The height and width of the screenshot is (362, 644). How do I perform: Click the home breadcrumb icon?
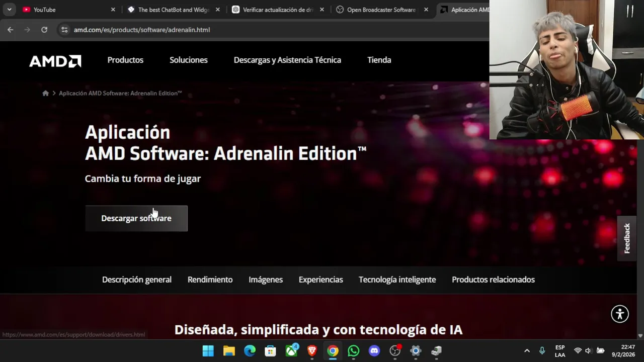pos(45,93)
